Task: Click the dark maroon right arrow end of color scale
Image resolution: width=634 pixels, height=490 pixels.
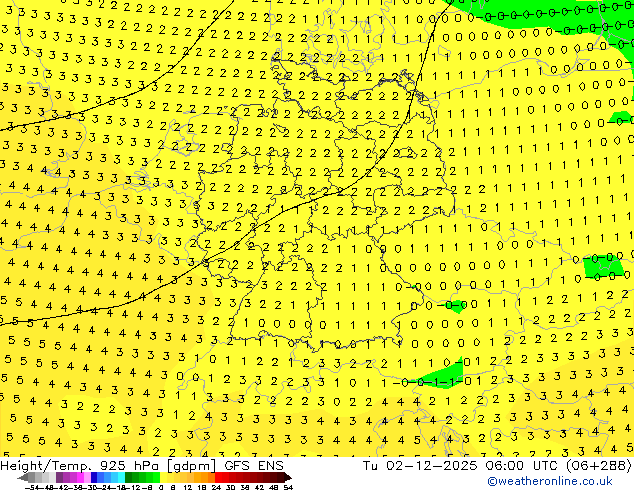Action: click(287, 477)
